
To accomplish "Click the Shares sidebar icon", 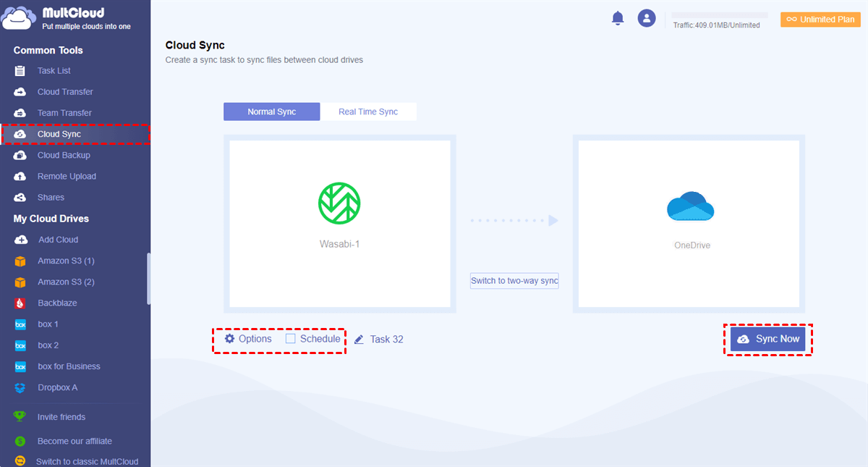I will click(x=20, y=197).
